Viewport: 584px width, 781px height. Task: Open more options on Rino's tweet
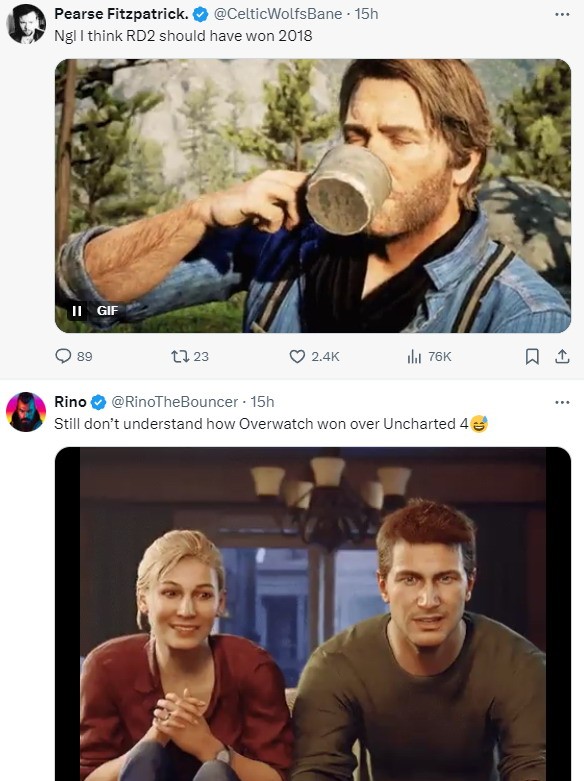coord(562,402)
